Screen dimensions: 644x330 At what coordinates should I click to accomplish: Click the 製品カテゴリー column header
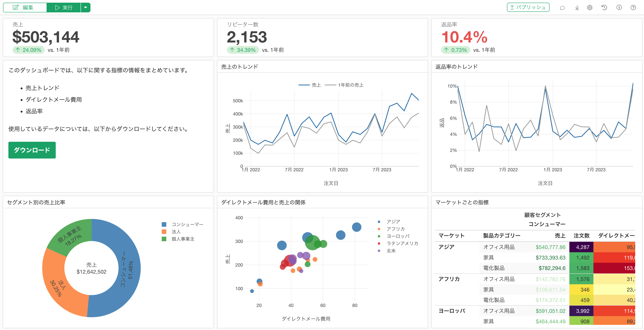point(502,236)
